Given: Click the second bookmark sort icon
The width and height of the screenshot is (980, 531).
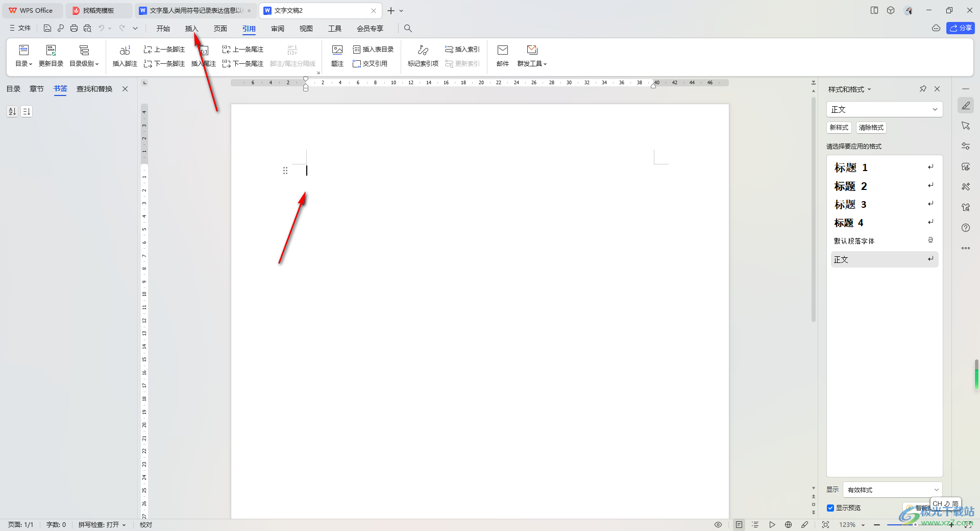Looking at the screenshot, I should 27,111.
